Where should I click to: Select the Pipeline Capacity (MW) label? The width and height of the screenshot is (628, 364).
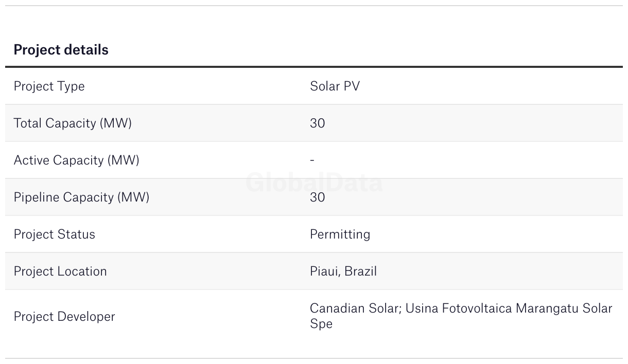pyautogui.click(x=81, y=197)
